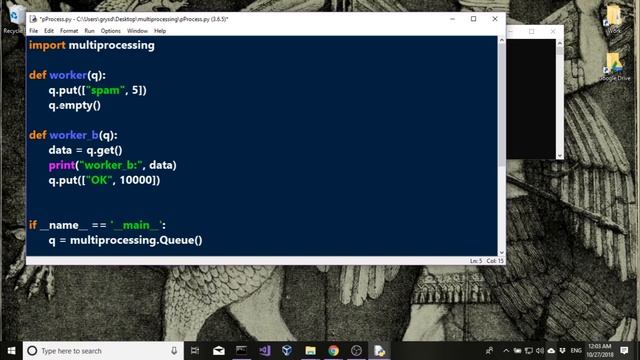This screenshot has width=640, height=360.
Task: Click the 'q = multiprocessing.Queue()' line
Action: click(x=126, y=240)
